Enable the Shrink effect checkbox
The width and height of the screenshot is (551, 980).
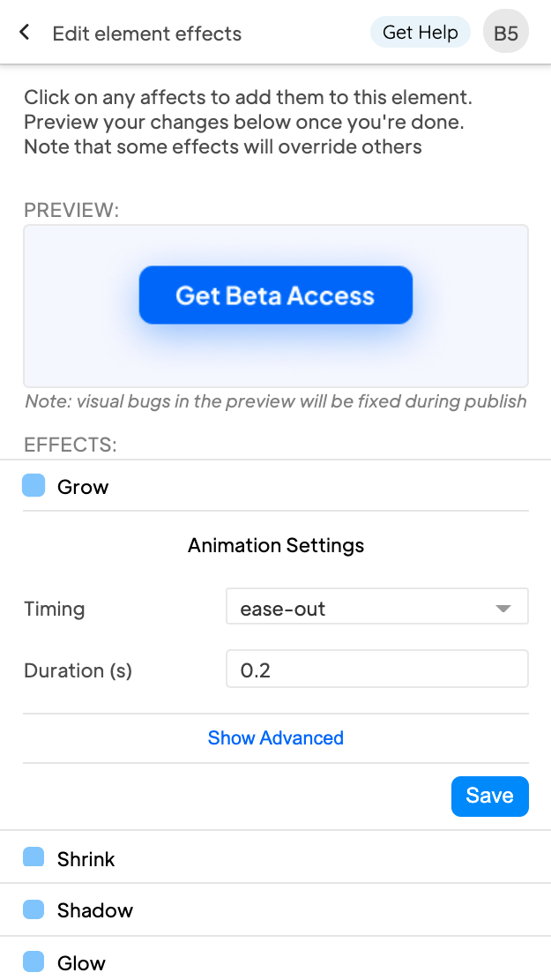(x=34, y=858)
